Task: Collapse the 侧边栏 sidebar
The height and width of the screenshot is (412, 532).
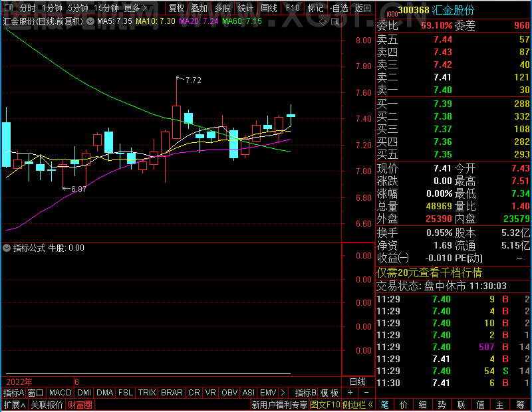Action: [358, 405]
